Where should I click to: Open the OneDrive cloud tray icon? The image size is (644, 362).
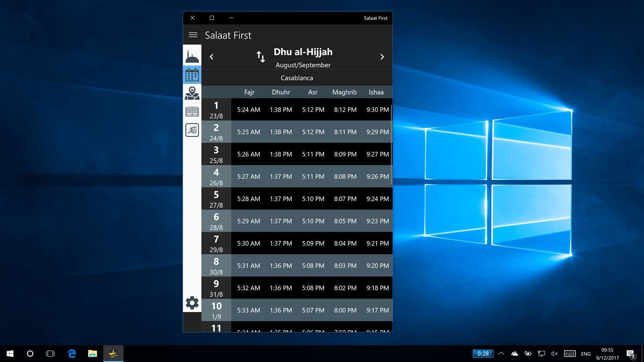pos(515,354)
